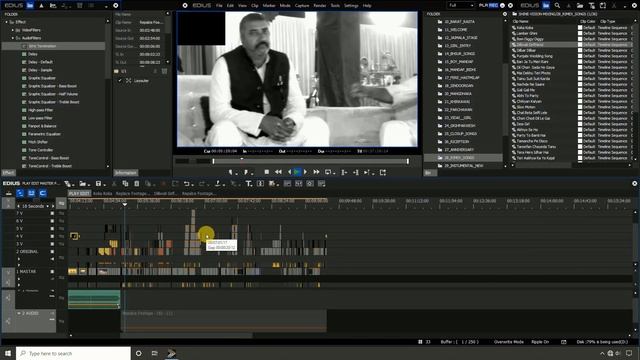Image resolution: width=640 pixels, height=360 pixels.
Task: Open the Marker menu
Action: (269, 6)
